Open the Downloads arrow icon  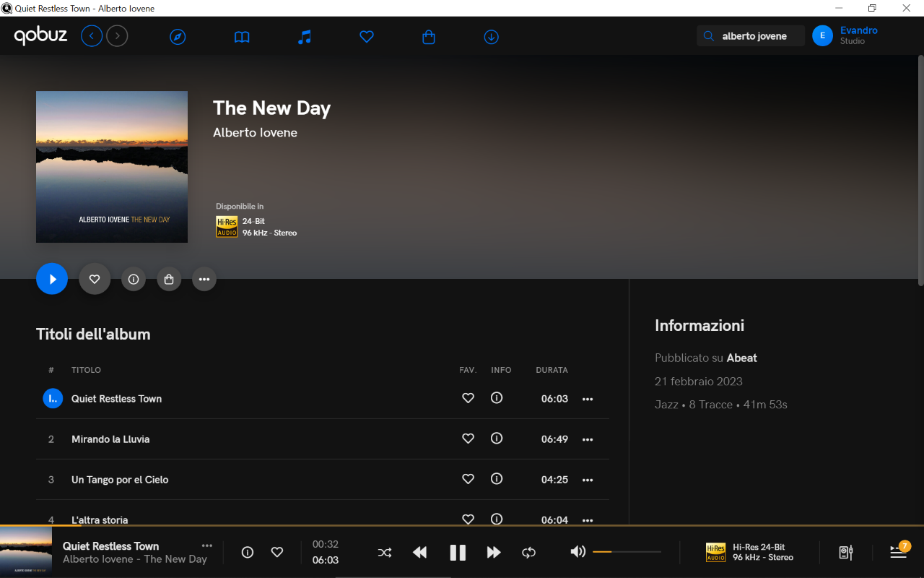491,37
